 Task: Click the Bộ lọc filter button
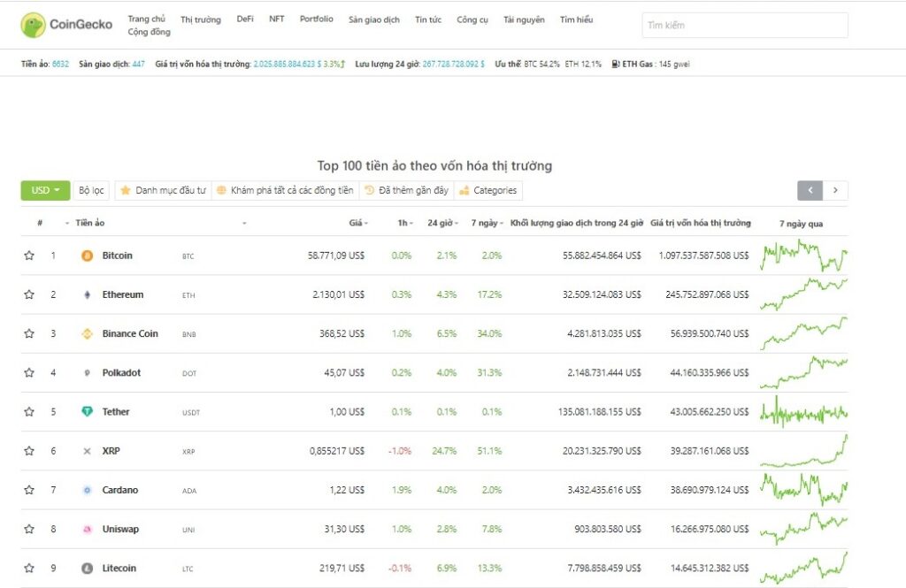coord(91,190)
